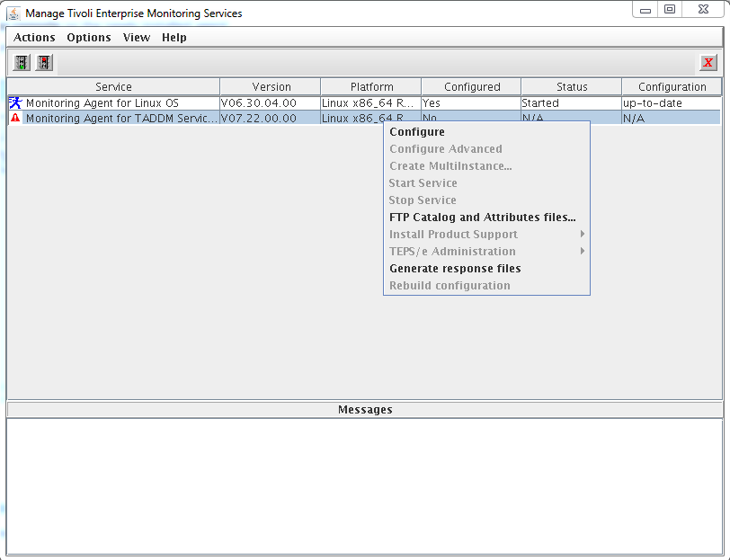This screenshot has height=560, width=730.
Task: Click the Version column header
Action: point(271,87)
